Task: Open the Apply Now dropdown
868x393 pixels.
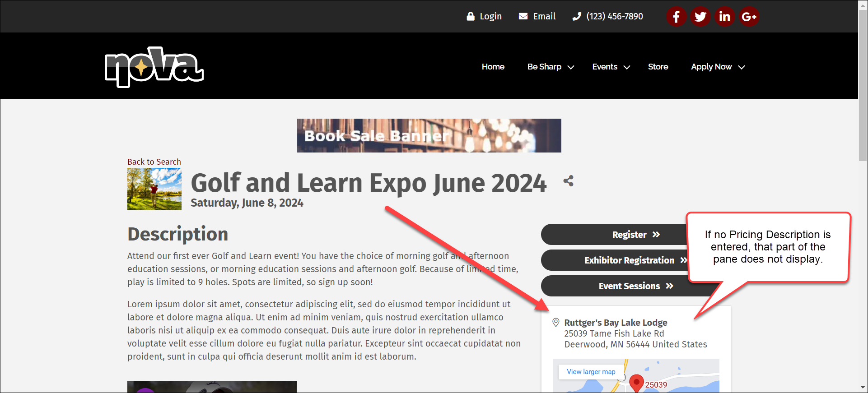Action: (x=717, y=67)
